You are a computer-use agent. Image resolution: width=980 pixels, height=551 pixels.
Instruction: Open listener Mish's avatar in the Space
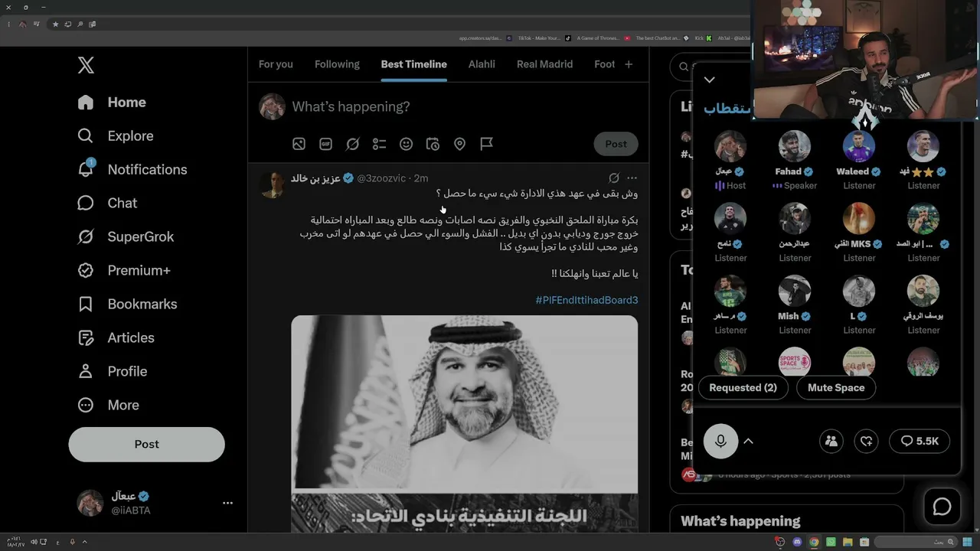pyautogui.click(x=795, y=291)
